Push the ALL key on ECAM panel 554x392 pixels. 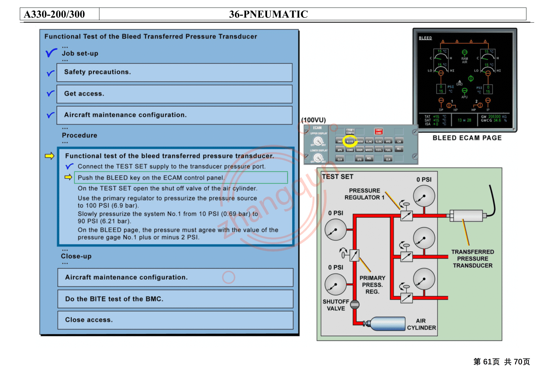tap(399, 148)
